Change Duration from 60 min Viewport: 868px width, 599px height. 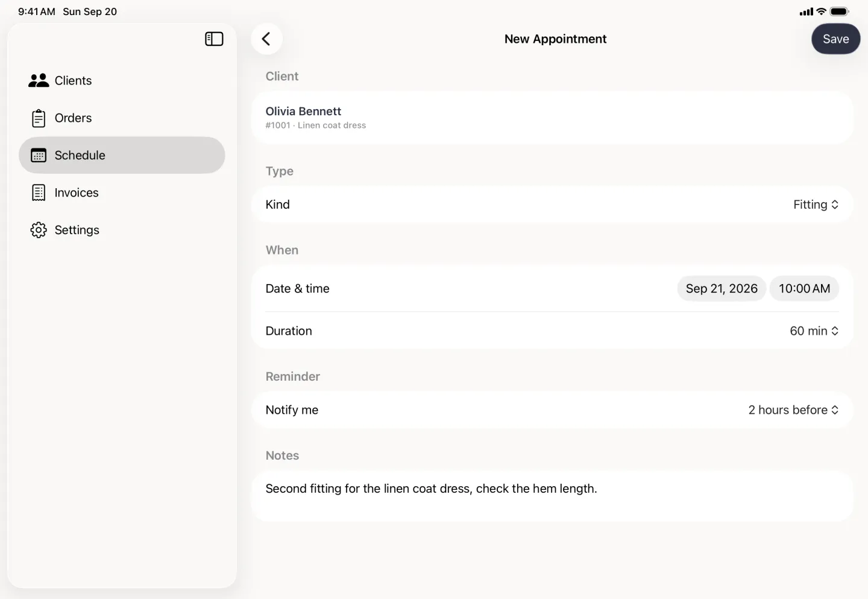tap(814, 331)
